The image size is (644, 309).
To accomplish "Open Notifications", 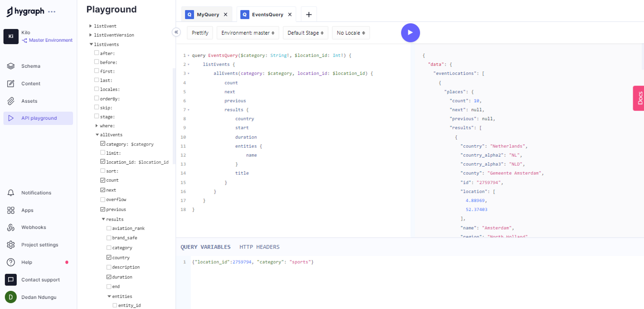I will (36, 192).
